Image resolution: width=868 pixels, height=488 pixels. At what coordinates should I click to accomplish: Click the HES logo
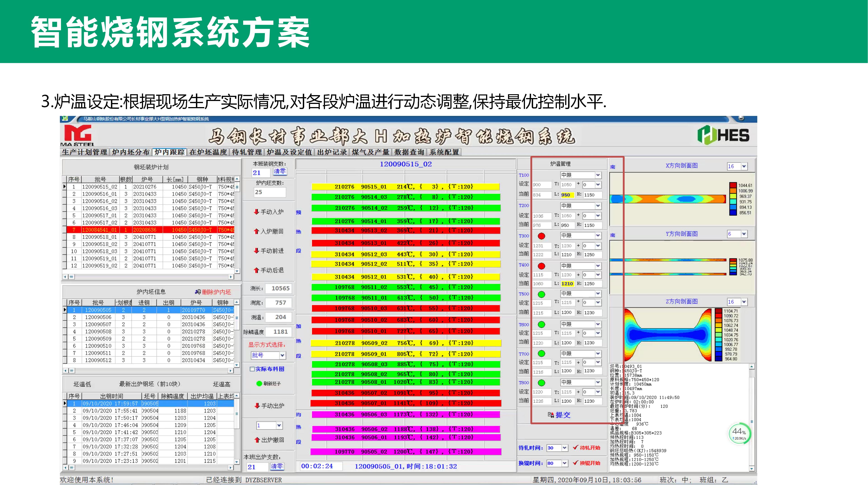723,135
